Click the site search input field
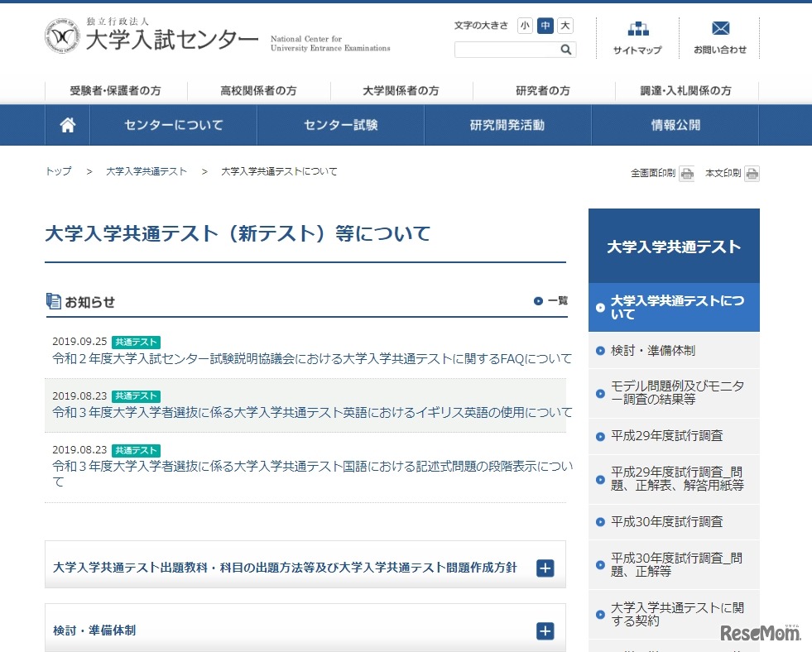Screen dimensions: 812x652 (x=505, y=50)
